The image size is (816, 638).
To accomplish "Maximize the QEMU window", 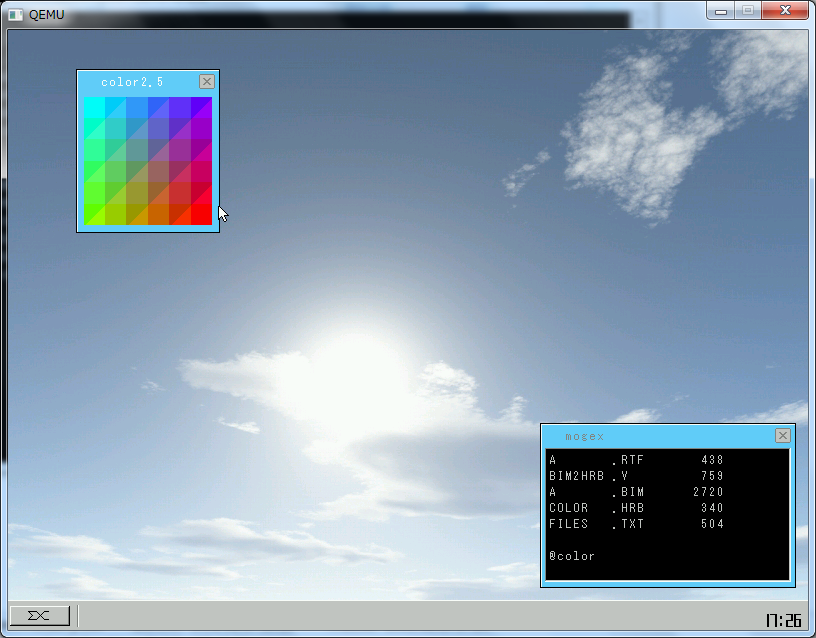I will [747, 11].
